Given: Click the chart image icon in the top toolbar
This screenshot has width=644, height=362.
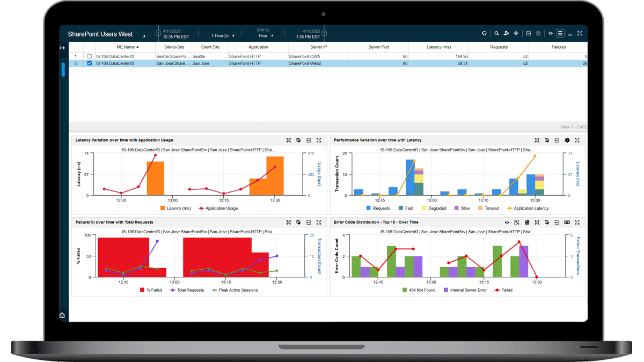Looking at the screenshot, I should click(529, 33).
